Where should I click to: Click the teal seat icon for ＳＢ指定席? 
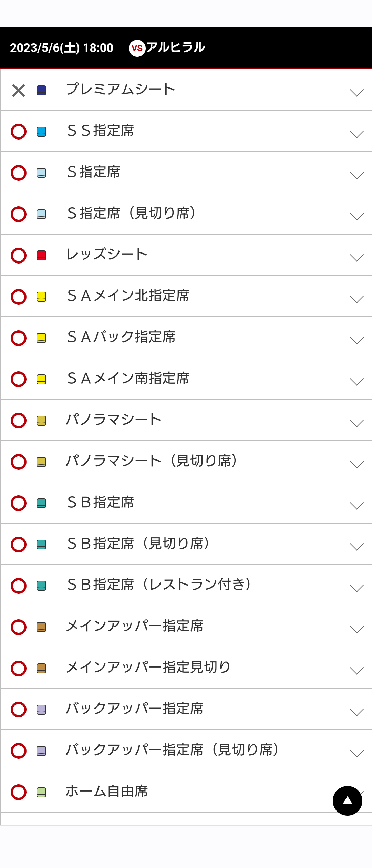click(x=41, y=503)
